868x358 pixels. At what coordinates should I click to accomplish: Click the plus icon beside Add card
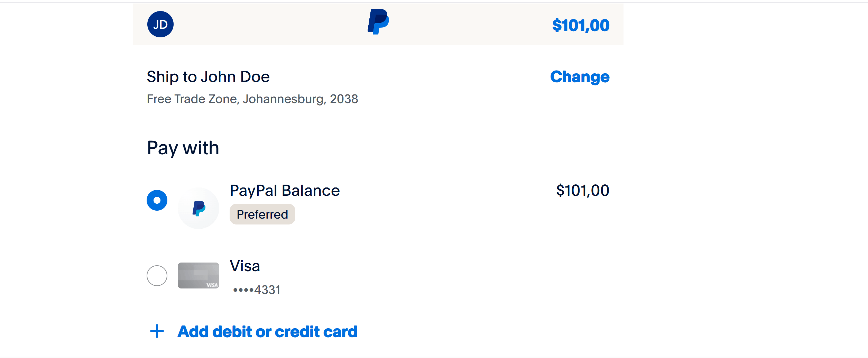(157, 331)
